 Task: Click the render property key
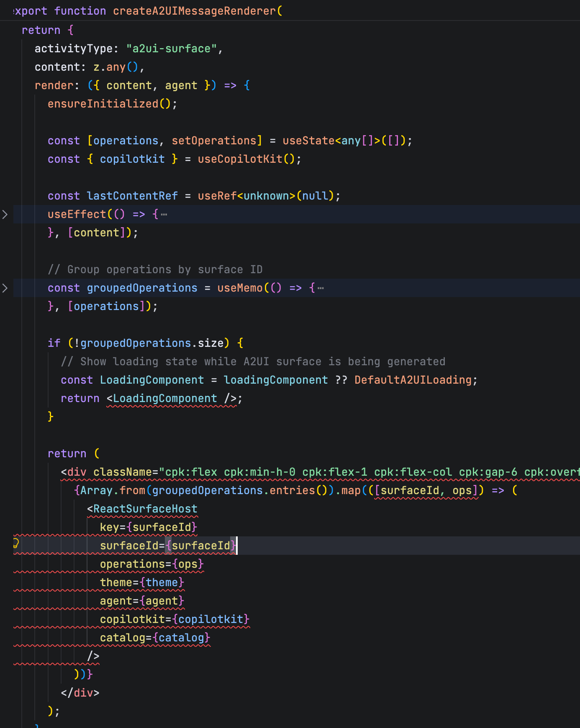click(x=54, y=86)
